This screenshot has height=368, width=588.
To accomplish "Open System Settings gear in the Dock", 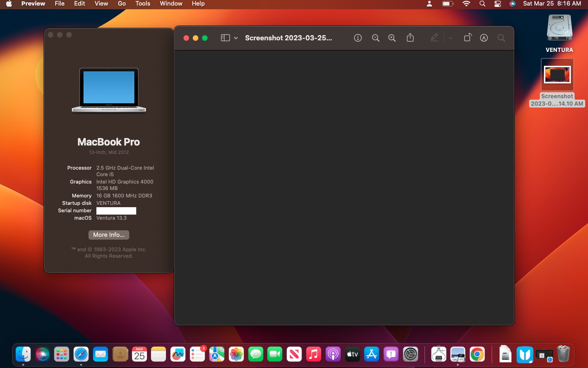I will 411,355.
